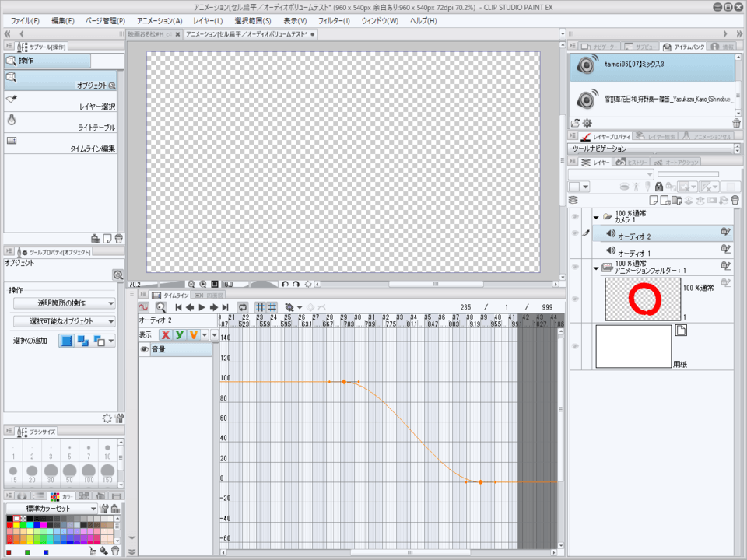Image resolution: width=747 pixels, height=560 pixels.
Task: Hide the オーディオ 2 layer
Action: [x=576, y=233]
